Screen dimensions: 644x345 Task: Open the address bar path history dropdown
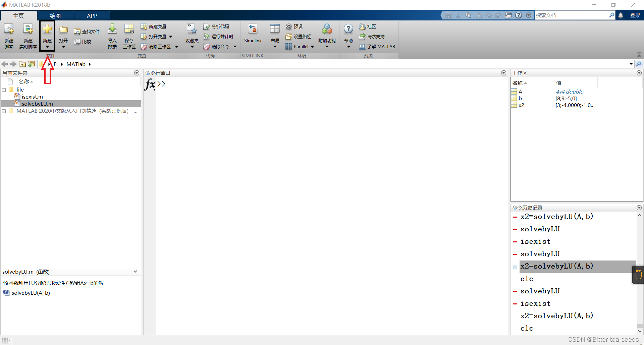point(631,64)
